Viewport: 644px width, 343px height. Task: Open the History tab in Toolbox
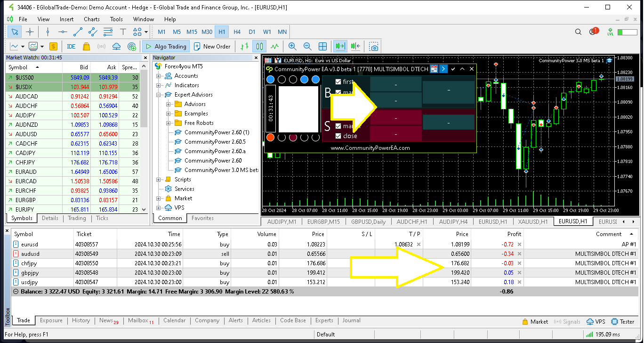coord(81,320)
